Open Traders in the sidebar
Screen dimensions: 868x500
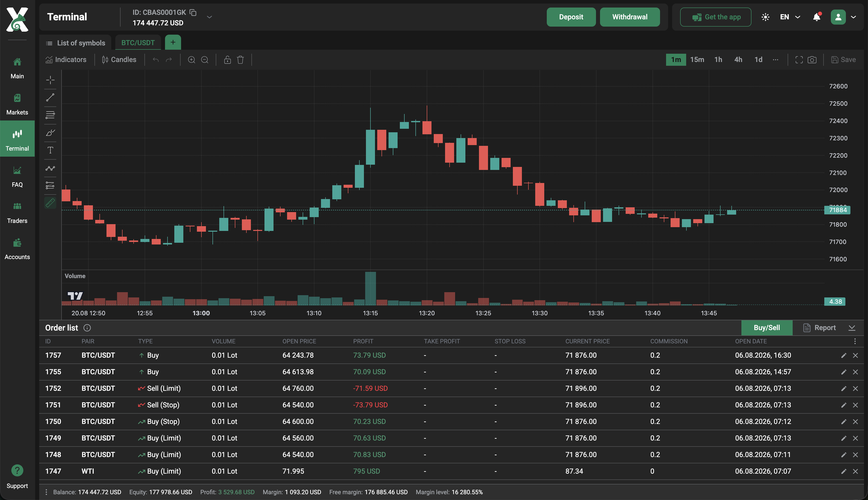tap(17, 213)
